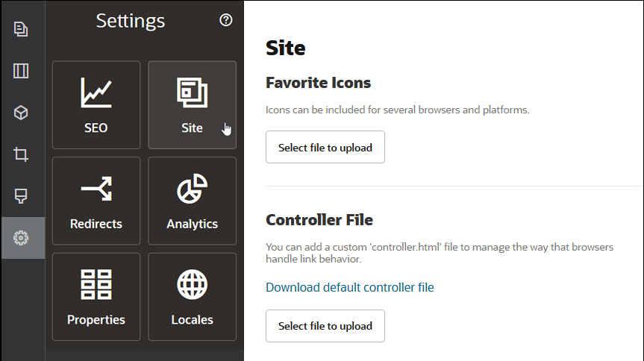Go to the Properties tile
Screen dimensions: 644x361
coord(96,297)
